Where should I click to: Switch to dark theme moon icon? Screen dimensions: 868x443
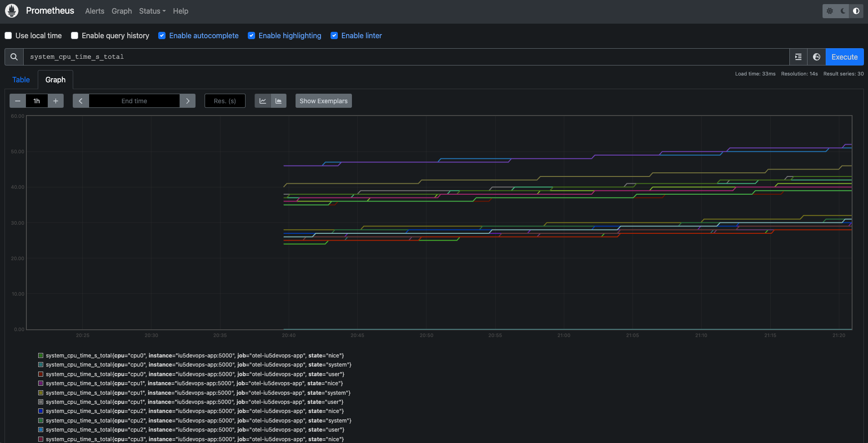(843, 11)
